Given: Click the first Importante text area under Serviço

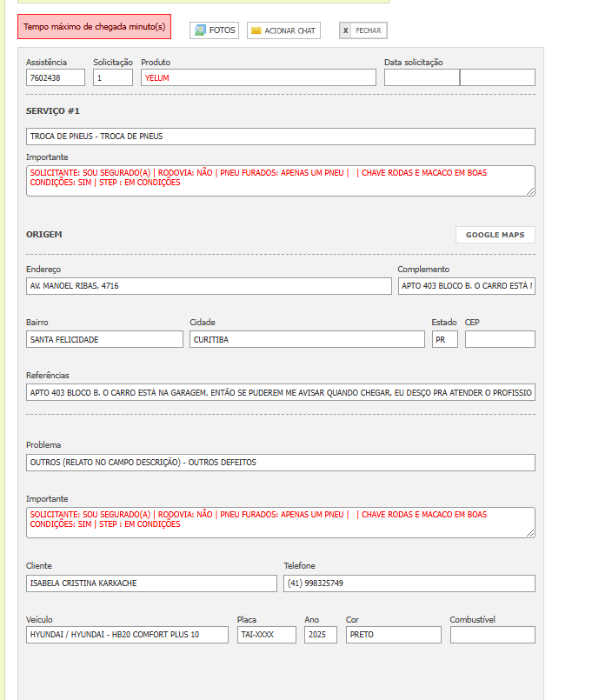Looking at the screenshot, I should click(280, 180).
